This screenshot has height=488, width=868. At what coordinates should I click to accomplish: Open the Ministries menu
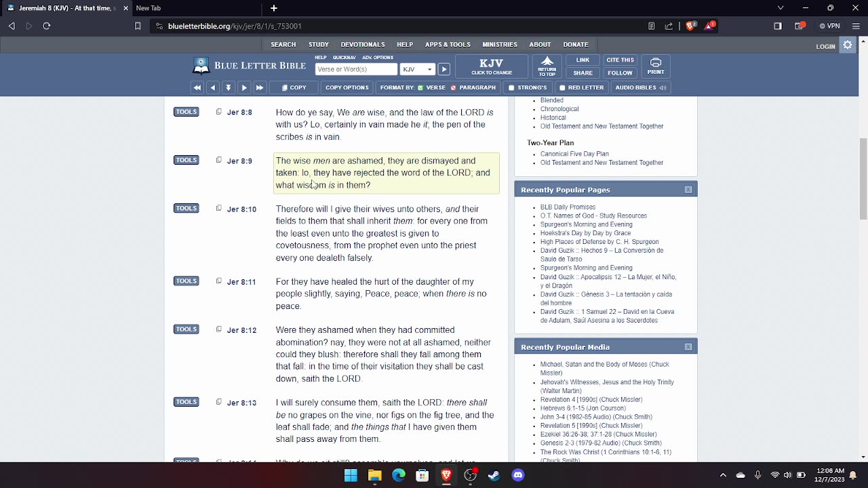[x=500, y=45]
